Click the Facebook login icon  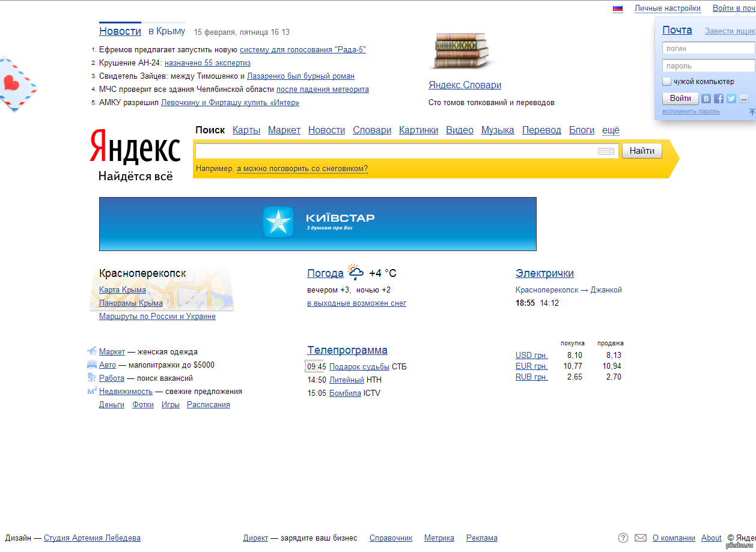719,99
